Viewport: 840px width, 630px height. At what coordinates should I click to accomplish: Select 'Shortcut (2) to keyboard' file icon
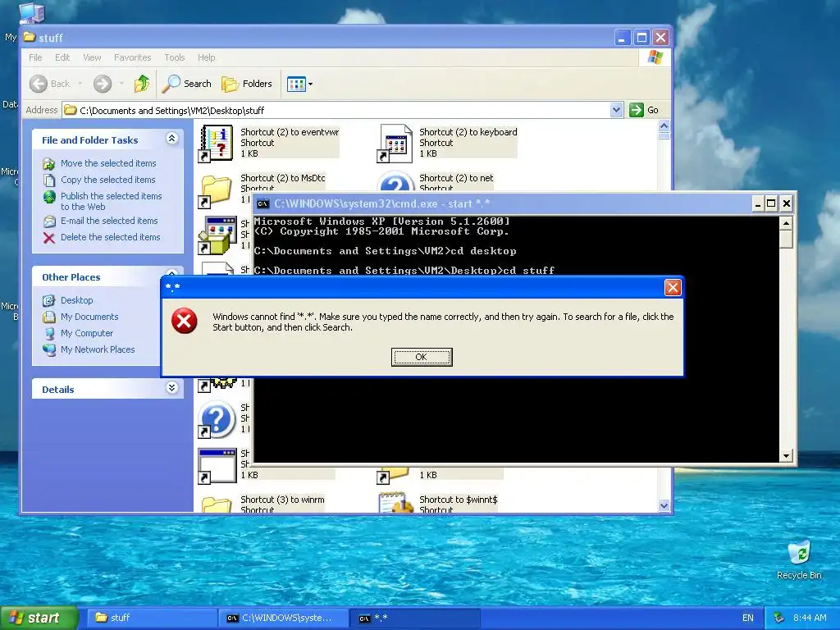(x=395, y=143)
